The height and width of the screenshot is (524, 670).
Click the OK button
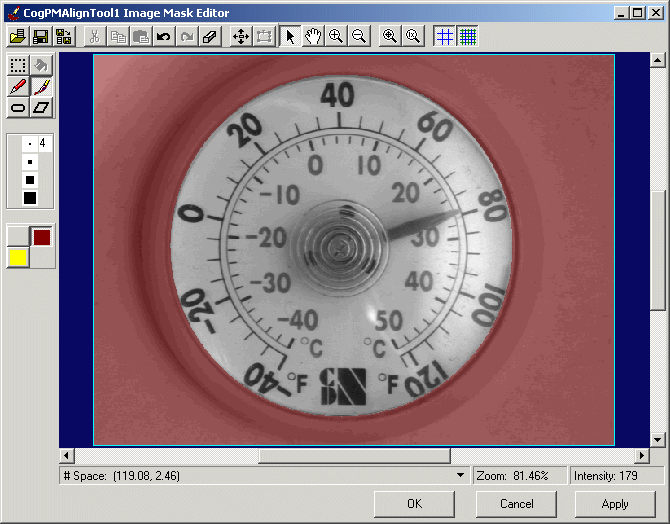pos(414,504)
